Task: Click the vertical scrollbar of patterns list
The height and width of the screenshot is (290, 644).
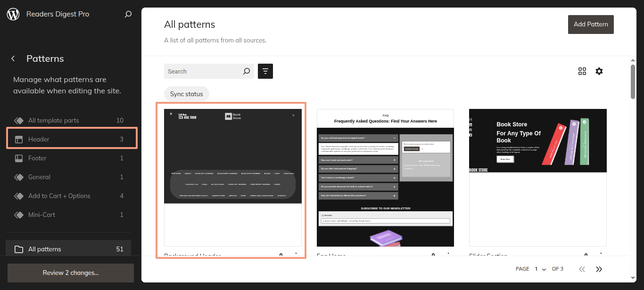Action: [x=633, y=82]
